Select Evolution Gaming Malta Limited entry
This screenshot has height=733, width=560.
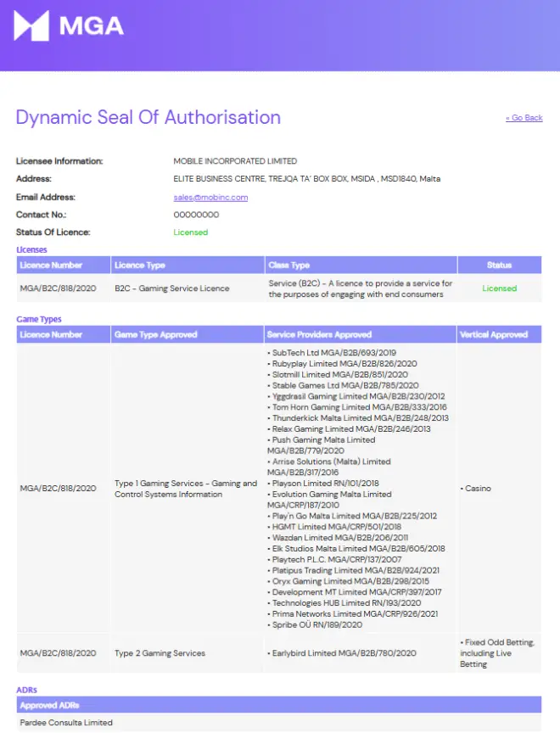(x=329, y=500)
